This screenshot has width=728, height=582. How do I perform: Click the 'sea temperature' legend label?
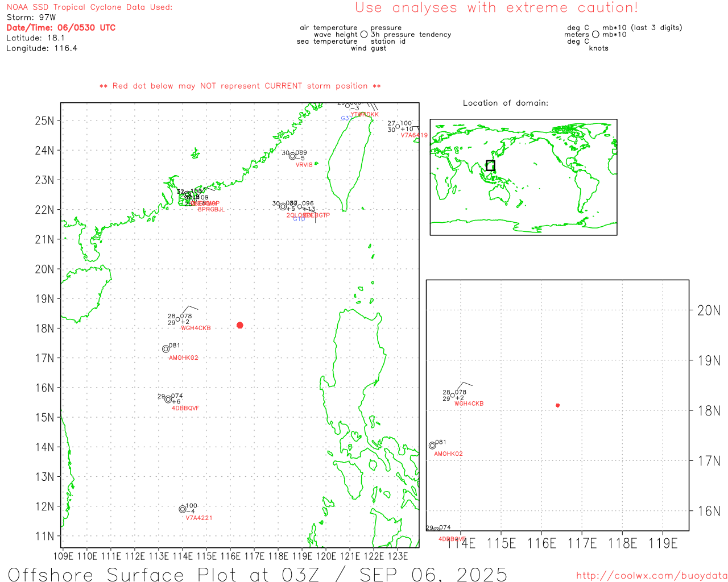327,41
